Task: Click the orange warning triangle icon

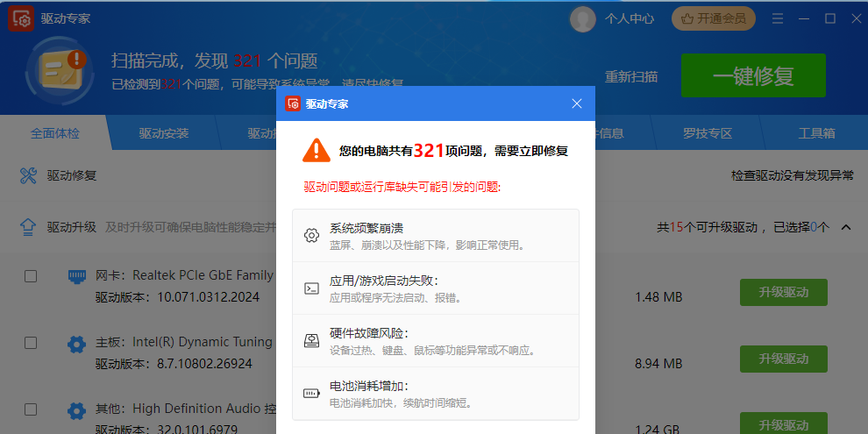Action: pos(317,151)
